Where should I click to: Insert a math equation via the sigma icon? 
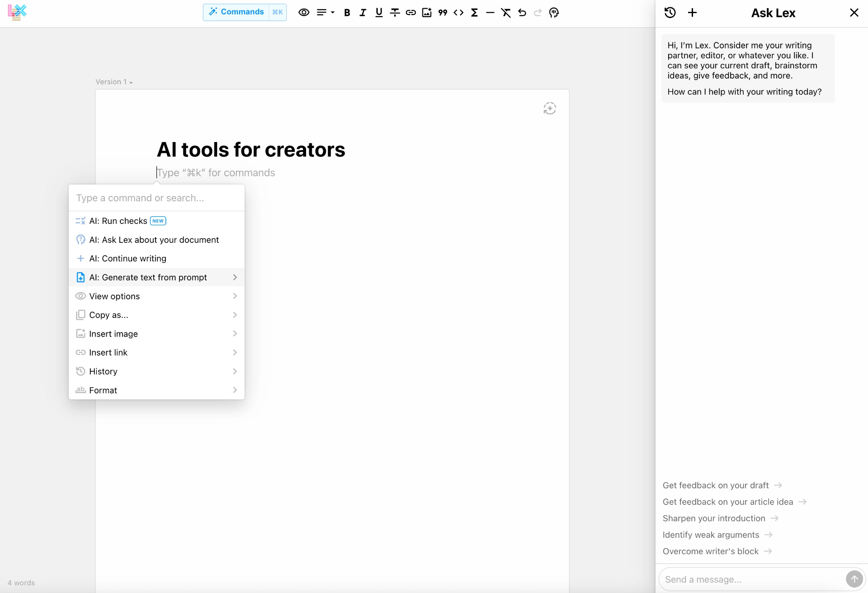[474, 12]
